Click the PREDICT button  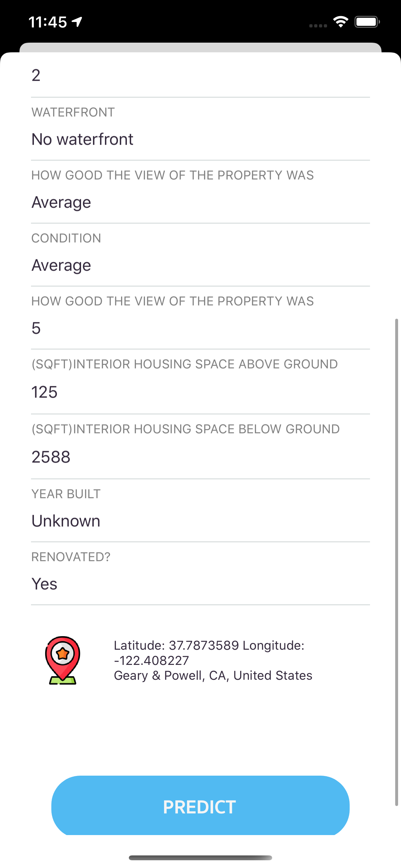pos(200,806)
